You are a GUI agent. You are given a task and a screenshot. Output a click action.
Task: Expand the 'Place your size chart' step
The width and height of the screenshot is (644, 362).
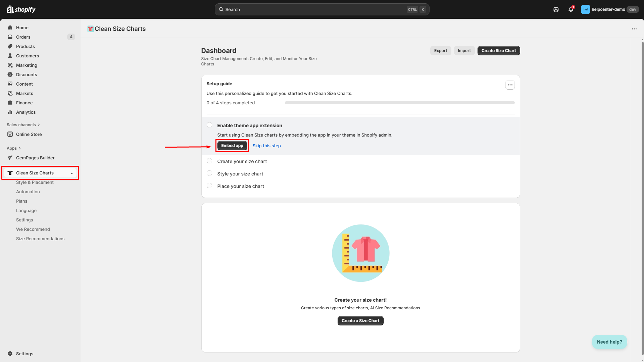241,186
